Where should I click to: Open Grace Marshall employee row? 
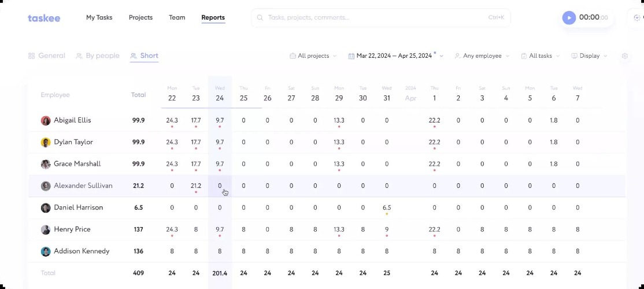pos(327,164)
